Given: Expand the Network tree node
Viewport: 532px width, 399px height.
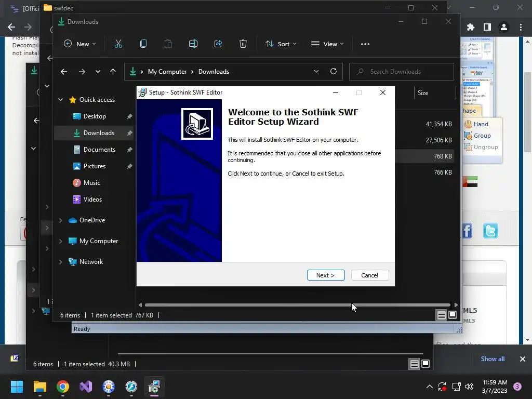Looking at the screenshot, I should [x=60, y=262].
